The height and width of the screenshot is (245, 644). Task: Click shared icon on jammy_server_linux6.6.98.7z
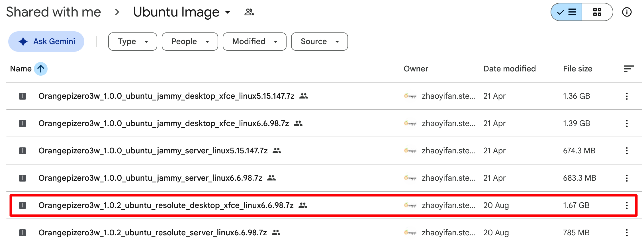(x=271, y=178)
